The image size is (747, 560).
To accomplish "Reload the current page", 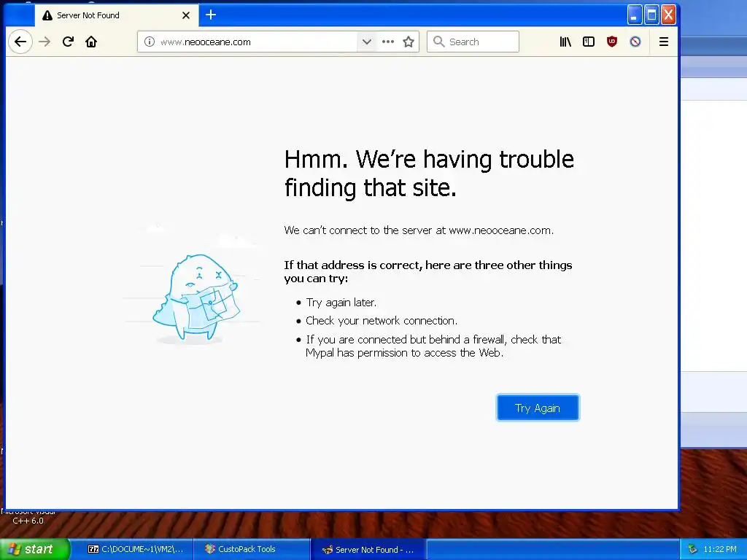I will [68, 42].
